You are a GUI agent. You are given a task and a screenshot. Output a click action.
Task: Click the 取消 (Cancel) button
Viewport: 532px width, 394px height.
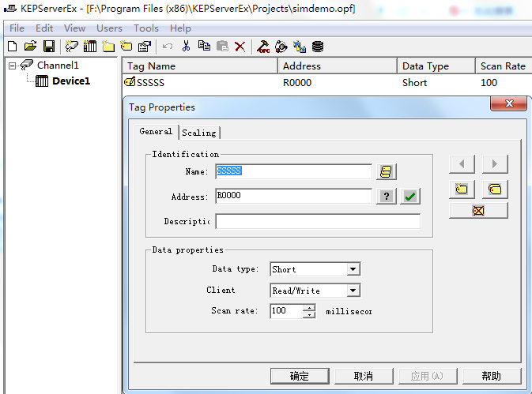pyautogui.click(x=363, y=376)
